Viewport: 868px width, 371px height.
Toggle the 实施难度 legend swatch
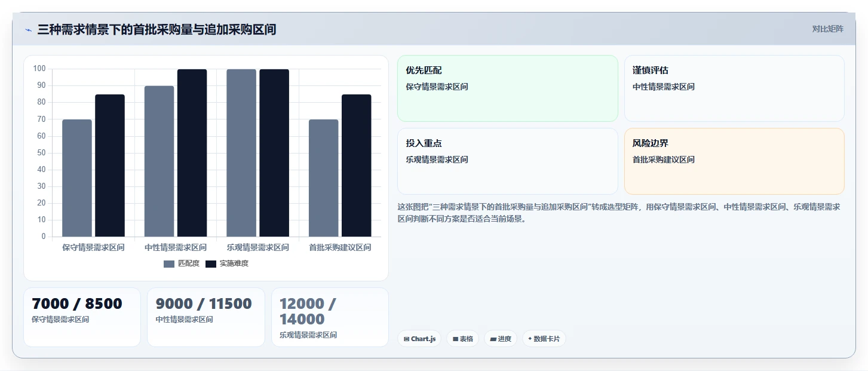211,263
